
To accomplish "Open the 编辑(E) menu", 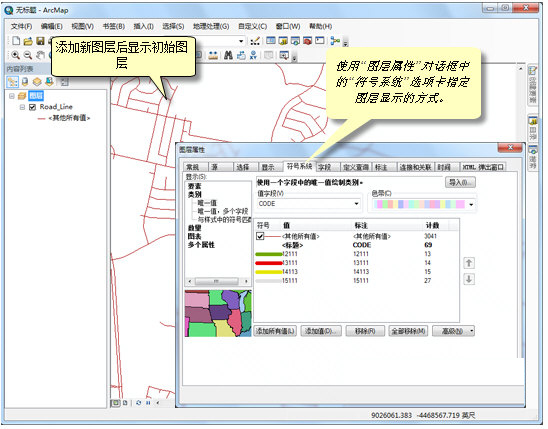I will point(52,26).
